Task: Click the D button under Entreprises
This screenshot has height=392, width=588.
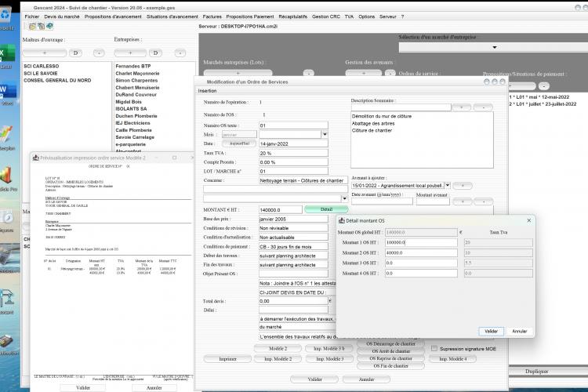Action: [x=156, y=53]
